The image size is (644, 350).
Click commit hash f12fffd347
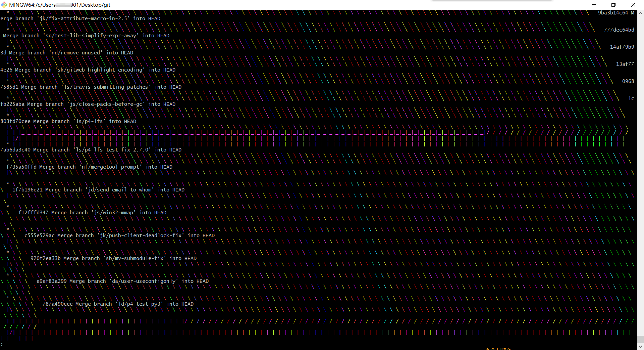coord(34,213)
